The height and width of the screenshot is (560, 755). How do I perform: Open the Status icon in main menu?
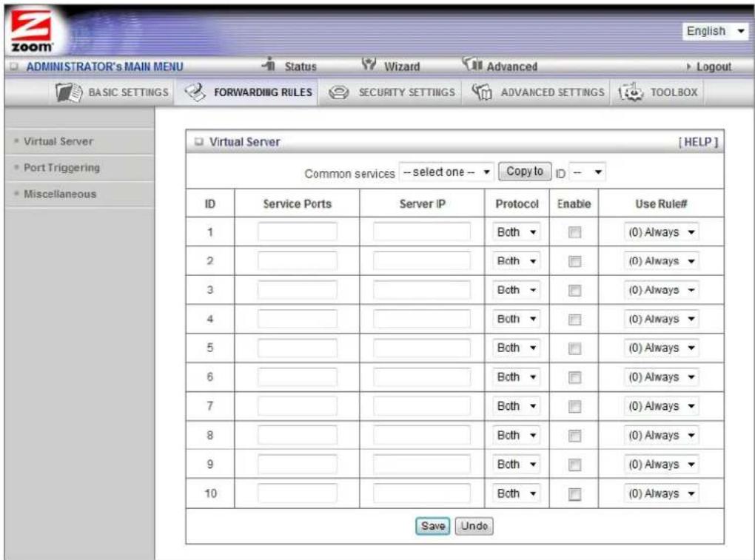(x=269, y=64)
